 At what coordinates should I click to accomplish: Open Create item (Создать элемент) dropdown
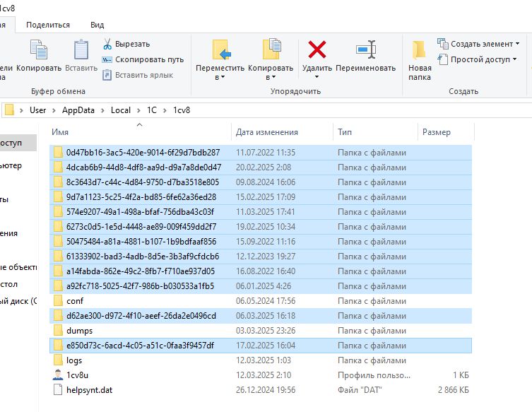(478, 44)
